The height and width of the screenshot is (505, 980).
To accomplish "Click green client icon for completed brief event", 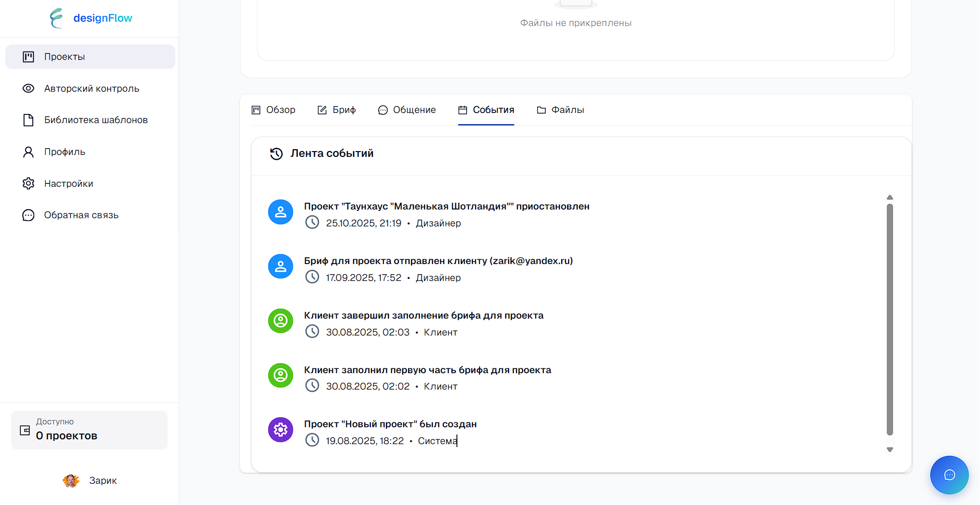I will click(281, 321).
